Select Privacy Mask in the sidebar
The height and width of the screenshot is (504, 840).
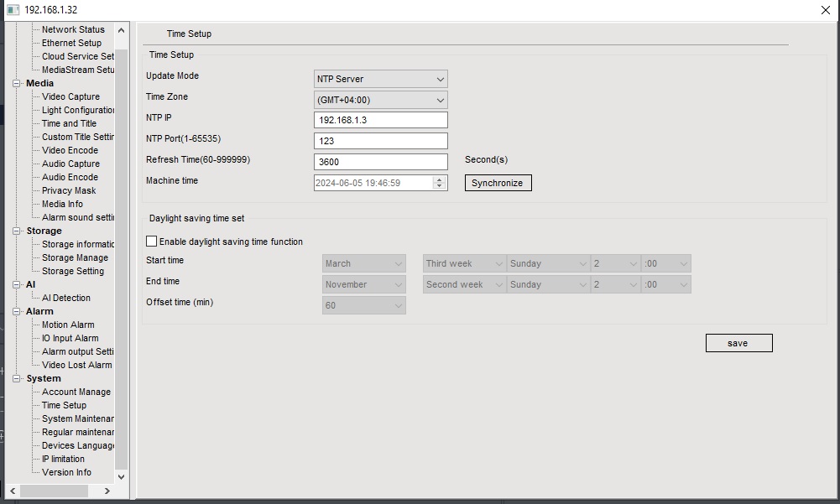(69, 191)
